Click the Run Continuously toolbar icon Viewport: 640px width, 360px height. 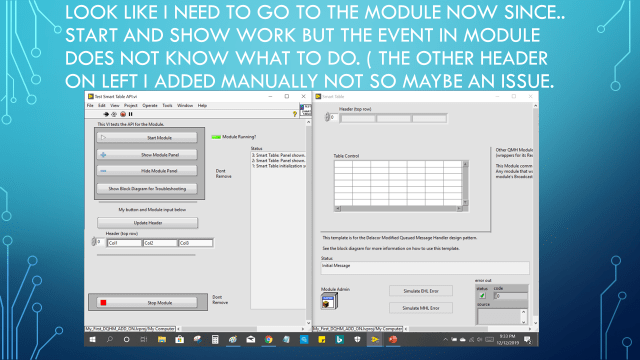[x=114, y=114]
